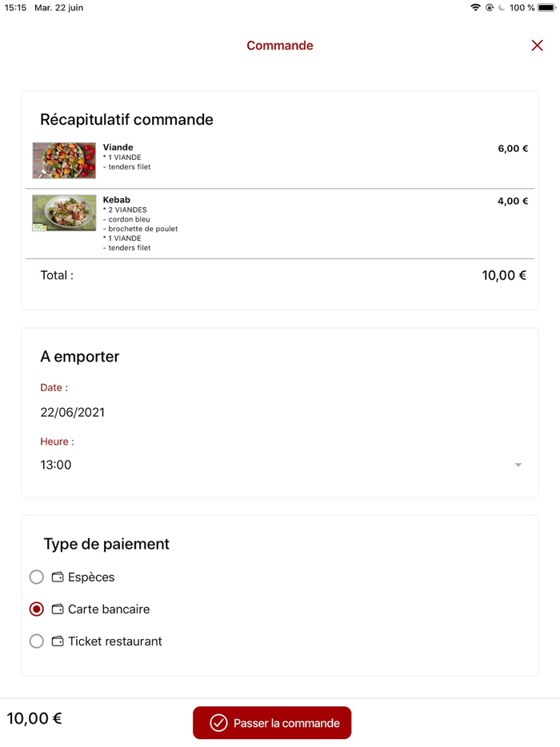Click the battery indicator in the status bar
The width and height of the screenshot is (560, 747).
[544, 8]
